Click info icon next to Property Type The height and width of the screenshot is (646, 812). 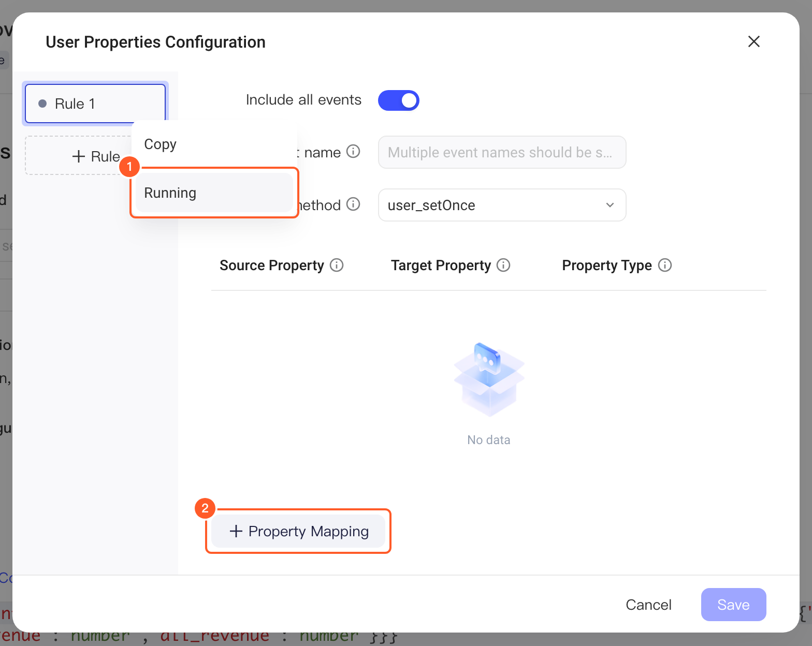[665, 265]
